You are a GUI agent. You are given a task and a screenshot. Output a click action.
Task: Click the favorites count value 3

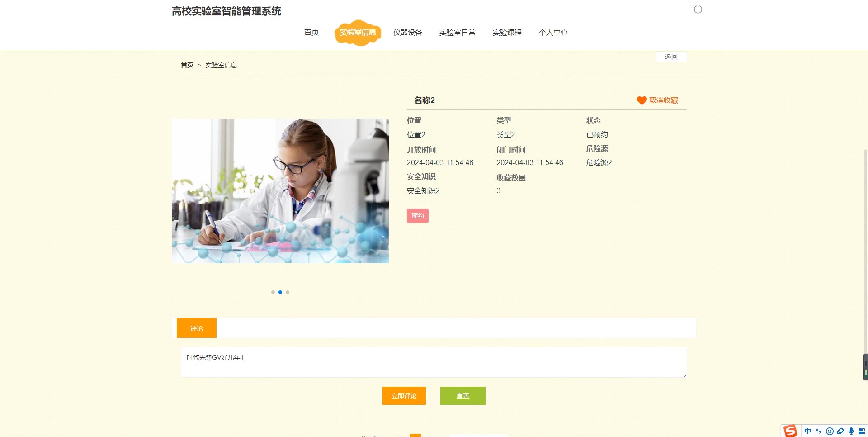[499, 190]
